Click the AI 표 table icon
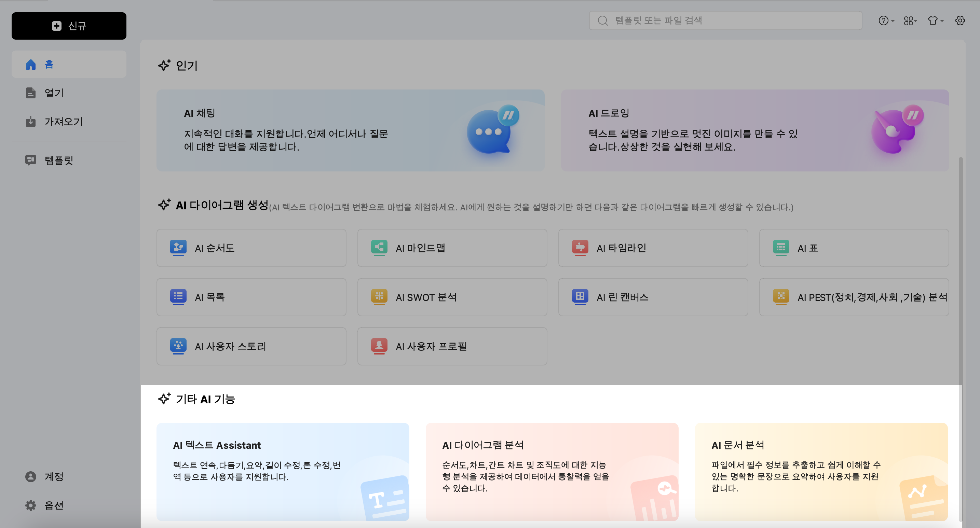This screenshot has height=528, width=980. tap(781, 248)
